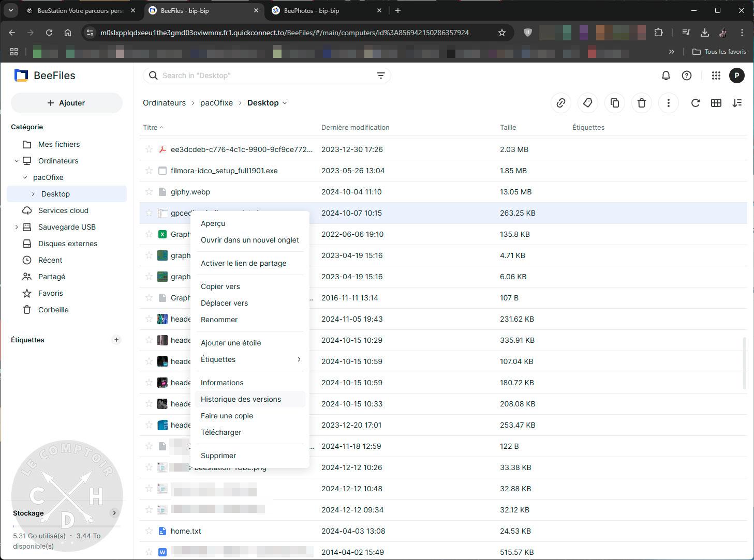Add star to filmora-idco_setup_full1901.exe
The image size is (754, 560).
tap(149, 171)
